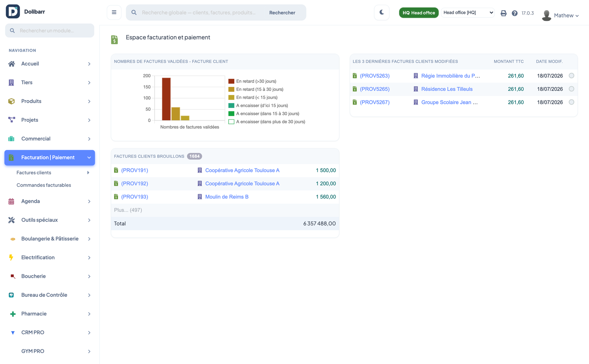Expand the Agenda menu chevron
This screenshot has height=364, width=589.
89,202
